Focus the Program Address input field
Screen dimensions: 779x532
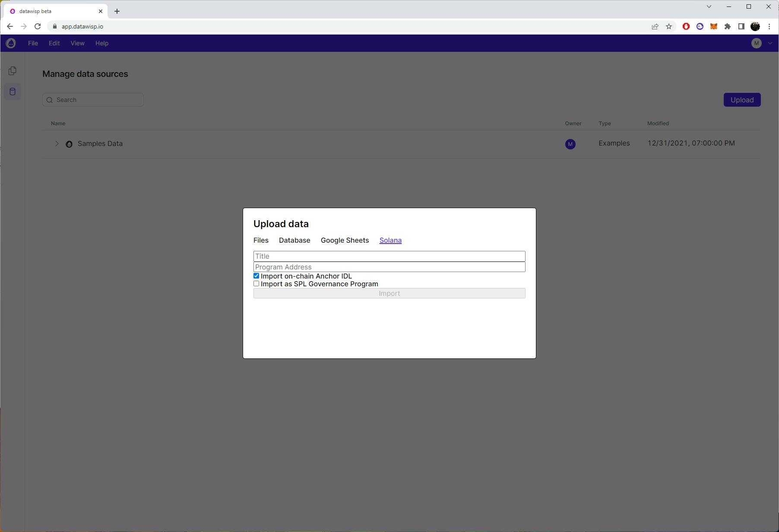click(389, 267)
